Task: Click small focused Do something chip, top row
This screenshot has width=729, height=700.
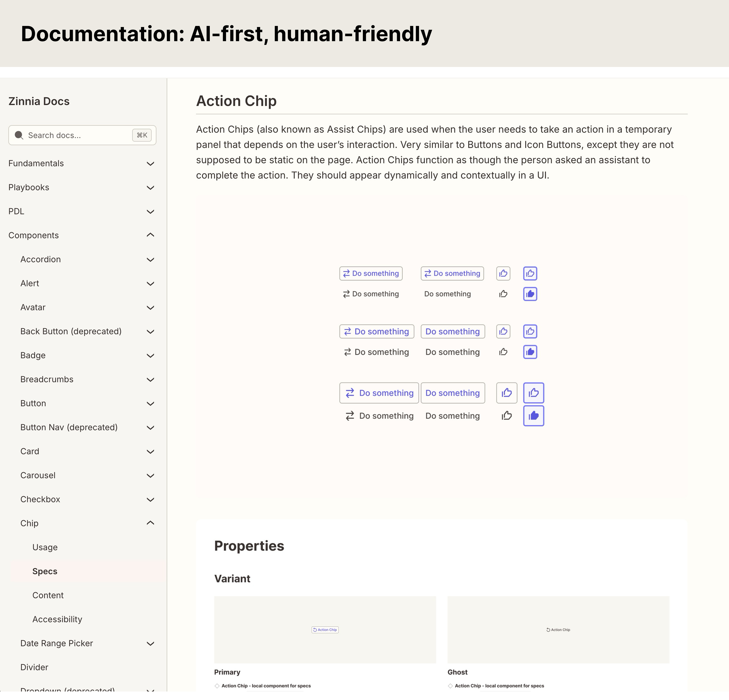Action: pyautogui.click(x=452, y=274)
